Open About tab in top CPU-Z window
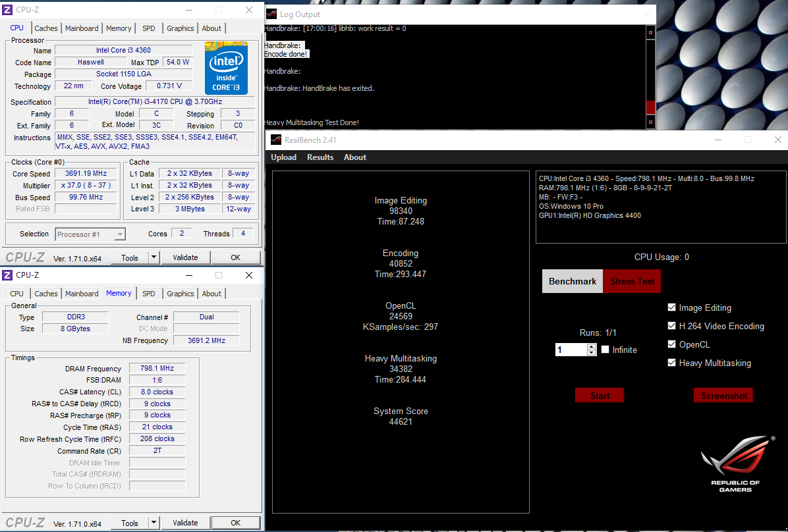Screen dimensions: 788x532 tap(211, 28)
